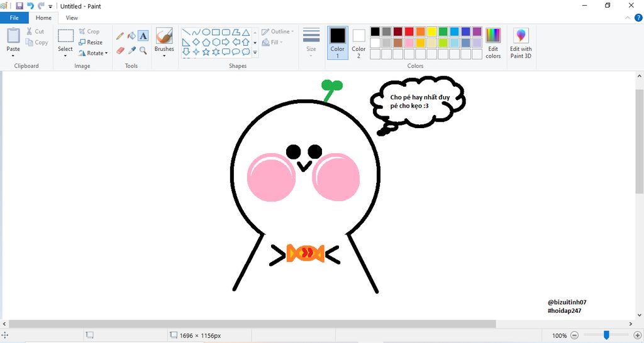
Task: Open the Rotate dropdown
Action: click(93, 53)
